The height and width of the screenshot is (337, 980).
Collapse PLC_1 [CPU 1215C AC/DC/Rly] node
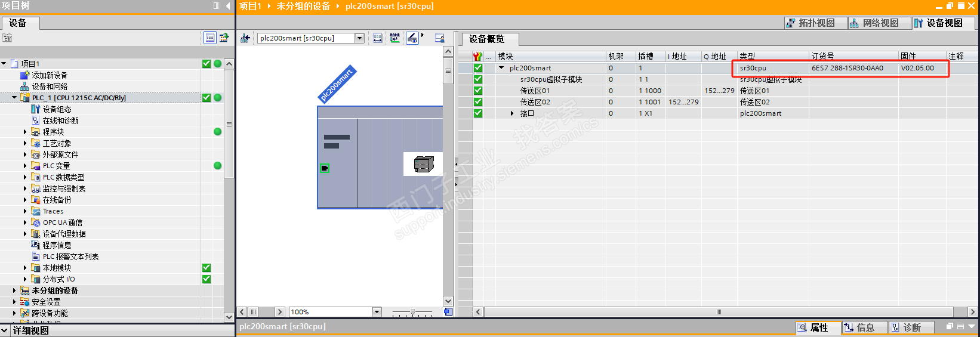[15, 98]
